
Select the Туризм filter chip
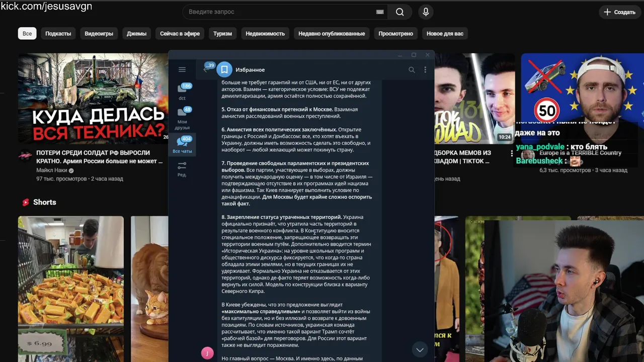[x=222, y=34]
